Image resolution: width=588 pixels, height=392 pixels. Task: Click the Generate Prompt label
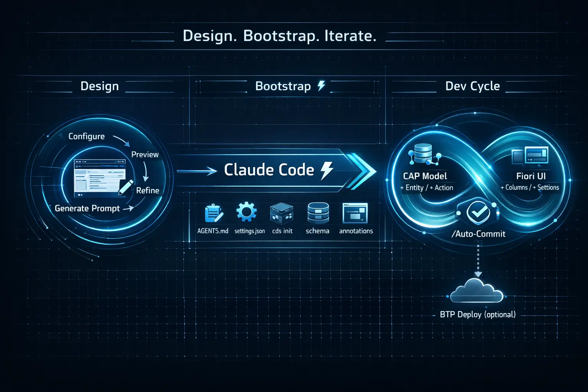click(87, 208)
